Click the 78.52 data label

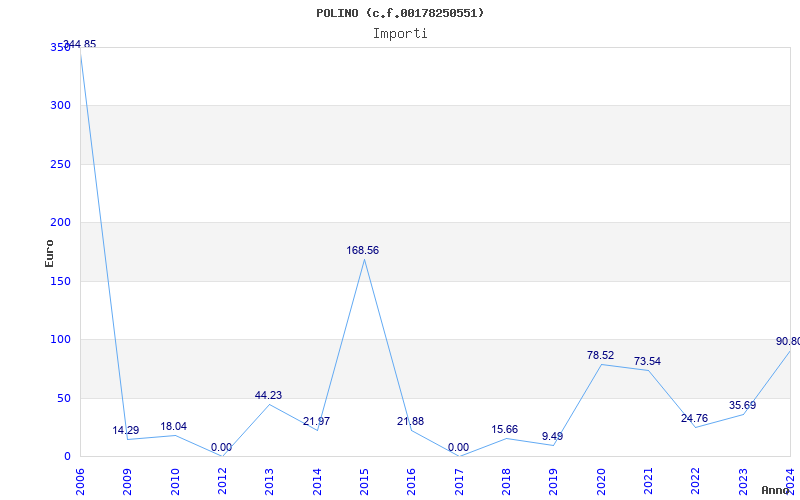point(601,355)
